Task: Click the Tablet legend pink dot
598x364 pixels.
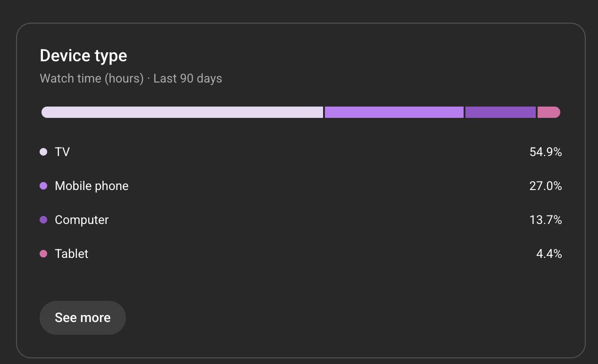Action: [x=43, y=254]
